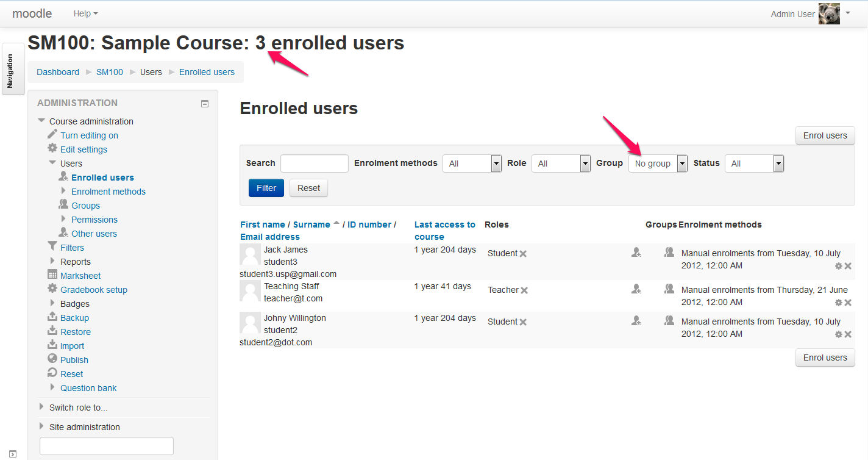Open the docked Navigation tab

[10, 69]
